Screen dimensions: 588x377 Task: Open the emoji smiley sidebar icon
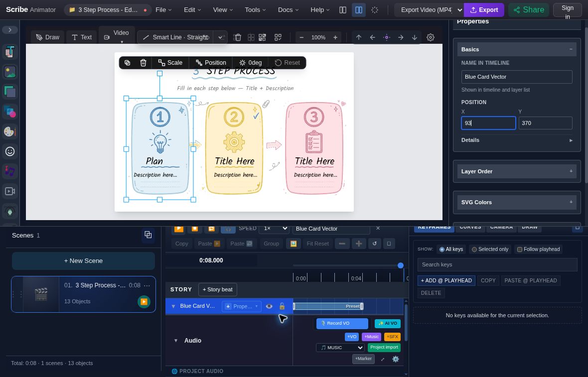[x=10, y=151]
